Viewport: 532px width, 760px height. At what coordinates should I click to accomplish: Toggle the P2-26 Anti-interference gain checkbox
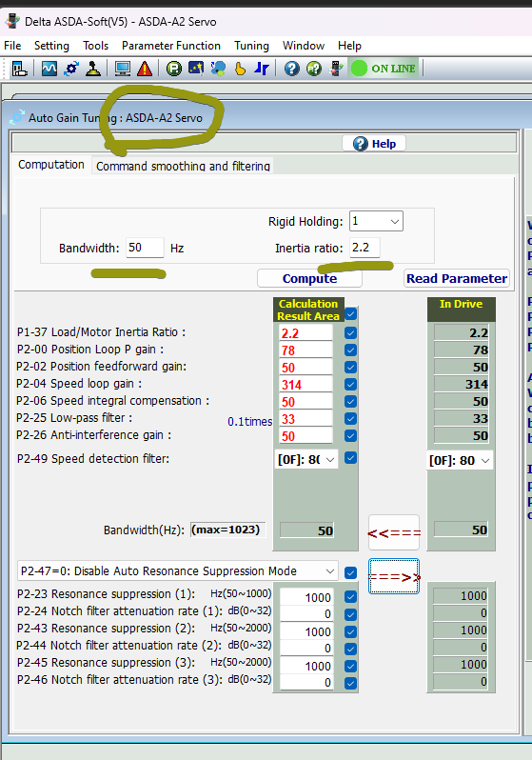[x=351, y=436]
